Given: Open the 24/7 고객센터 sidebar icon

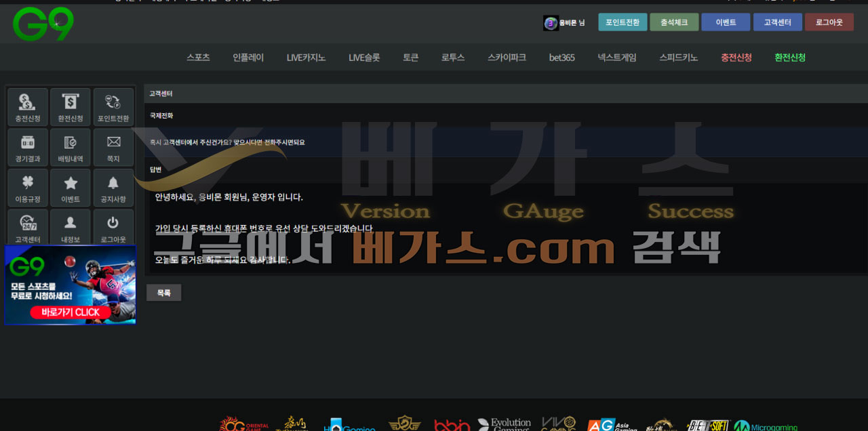Looking at the screenshot, I should pos(28,227).
